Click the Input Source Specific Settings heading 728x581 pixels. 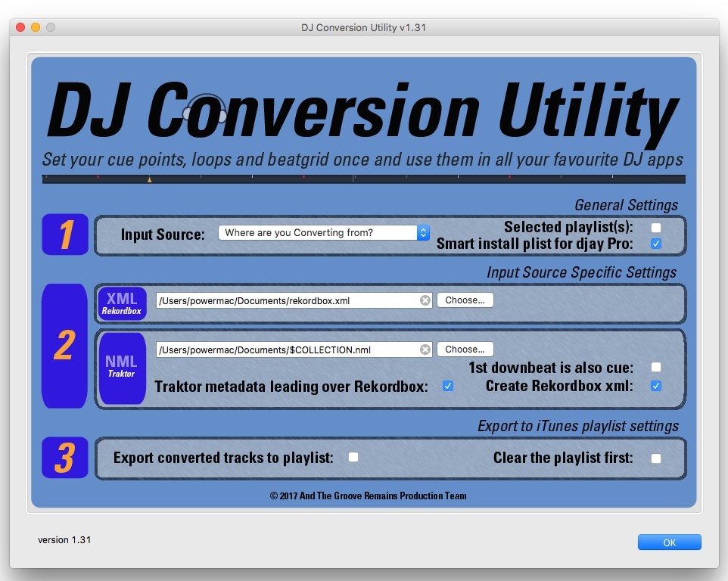(x=582, y=272)
